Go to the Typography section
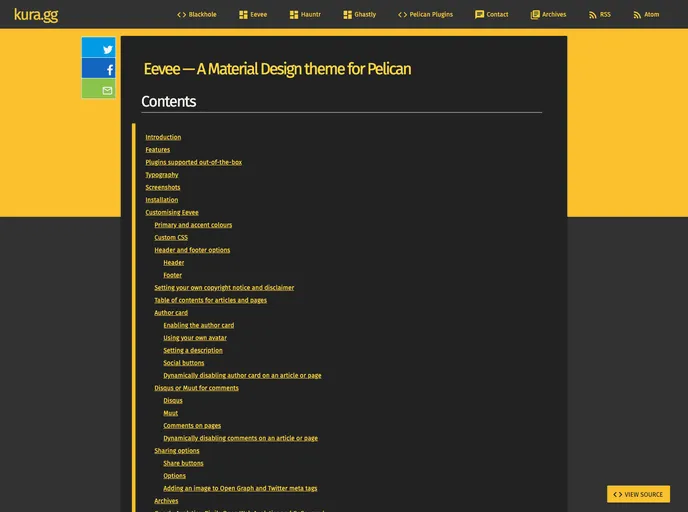 (162, 175)
